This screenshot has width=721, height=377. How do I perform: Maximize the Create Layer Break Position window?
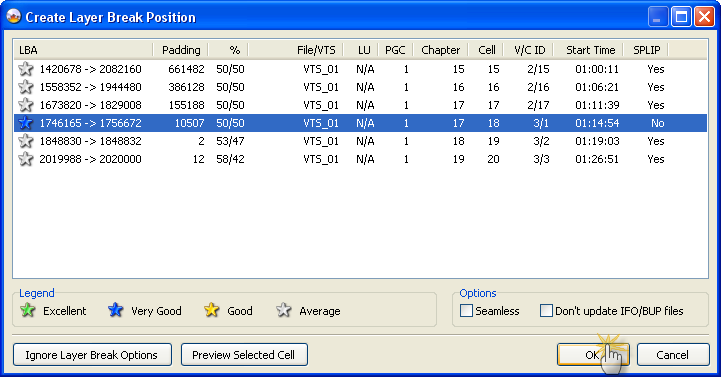click(681, 17)
